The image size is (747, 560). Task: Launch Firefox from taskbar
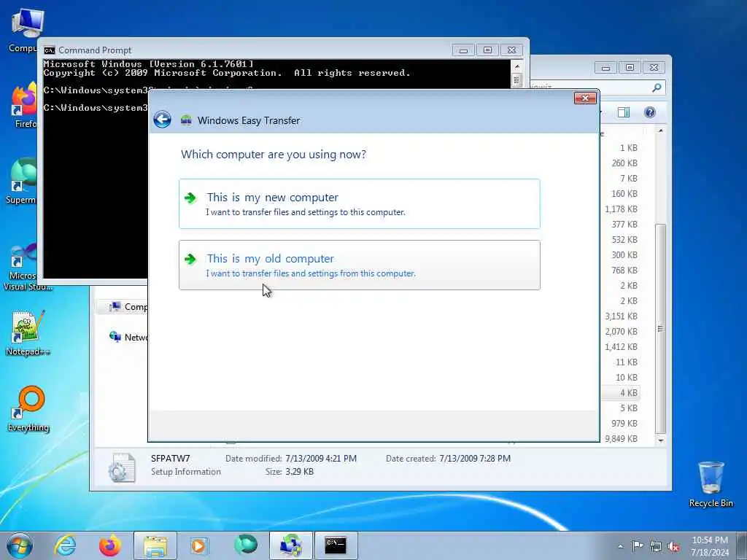point(110,545)
